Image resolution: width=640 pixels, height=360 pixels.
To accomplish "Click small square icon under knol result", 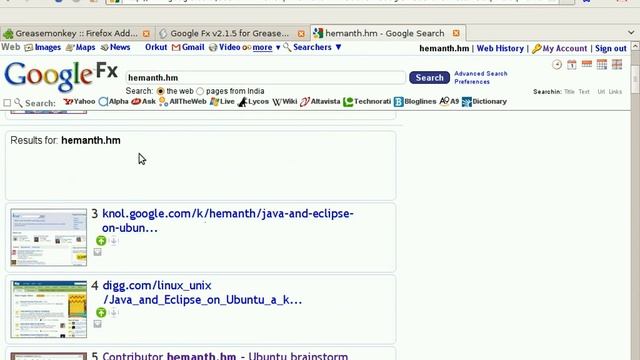I will 97,252.
